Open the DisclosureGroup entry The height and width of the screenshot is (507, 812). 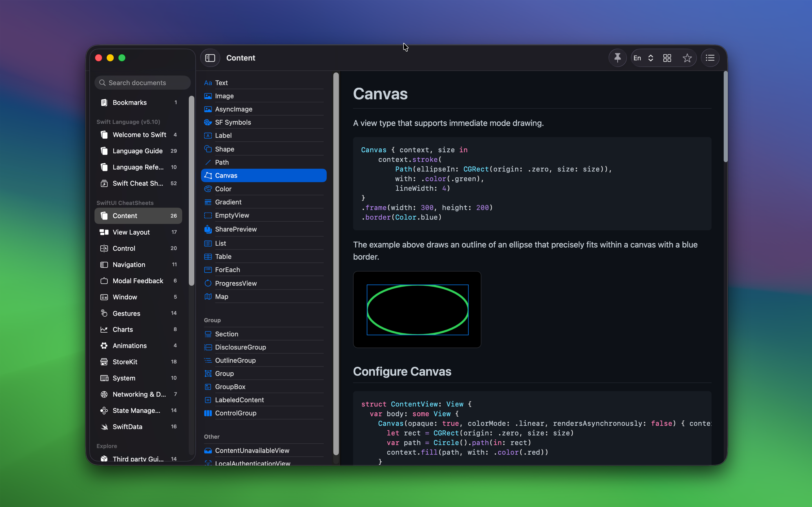coord(240,347)
